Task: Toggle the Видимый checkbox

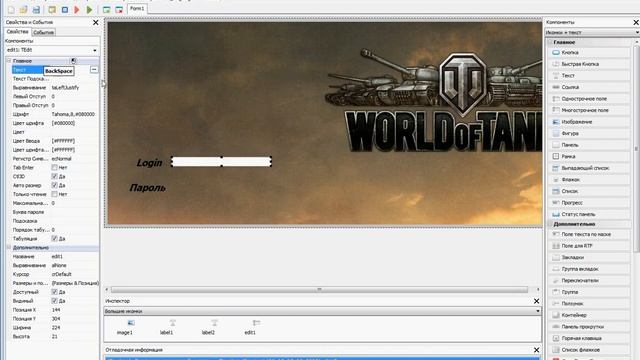Action: pyautogui.click(x=54, y=301)
